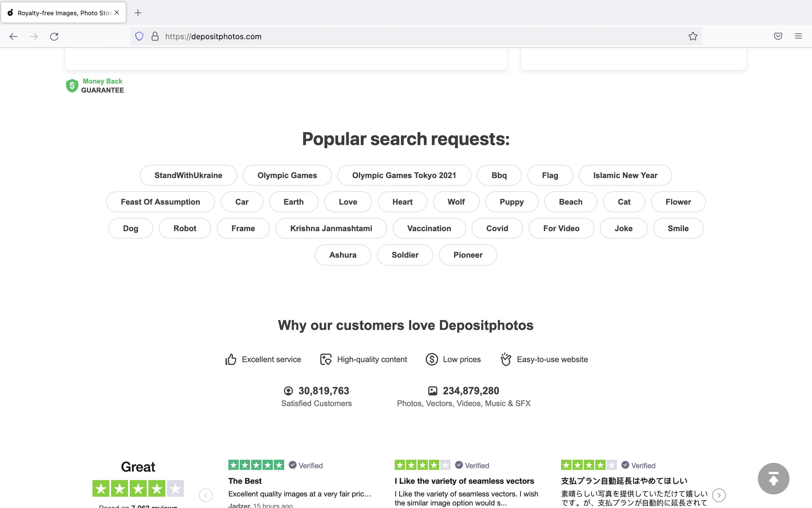Screen dimensions: 812x508
Task: Open the Feast Of Assumption tag
Action: coord(160,202)
